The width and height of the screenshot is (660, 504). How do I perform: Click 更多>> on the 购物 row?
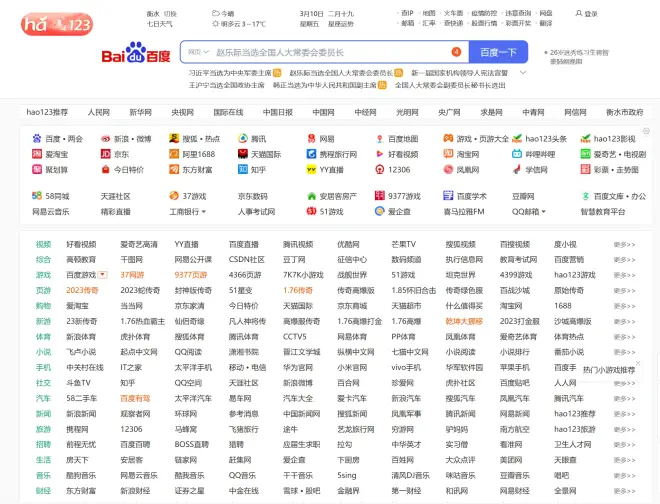click(x=624, y=306)
